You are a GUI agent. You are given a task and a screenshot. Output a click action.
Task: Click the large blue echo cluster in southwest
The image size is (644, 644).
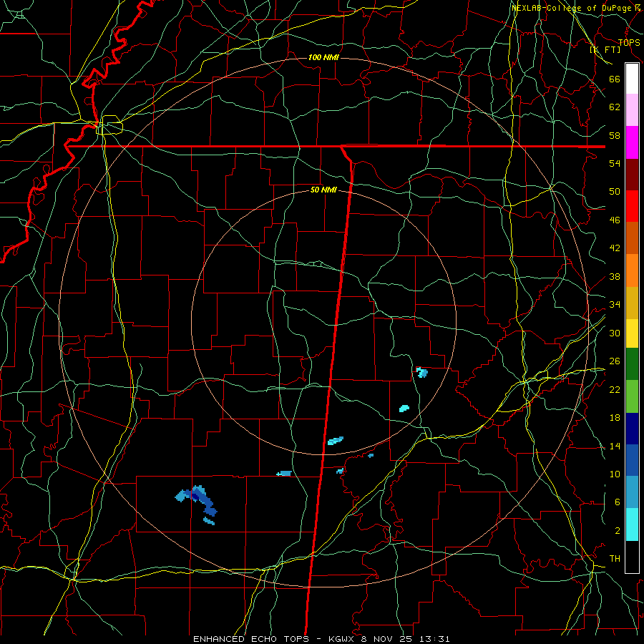click(196, 501)
